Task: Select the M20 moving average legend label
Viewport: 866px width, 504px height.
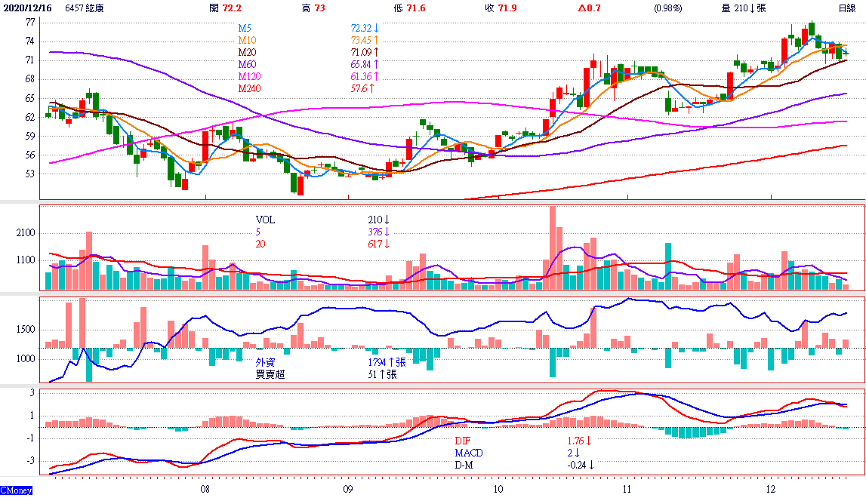Action: [x=248, y=52]
